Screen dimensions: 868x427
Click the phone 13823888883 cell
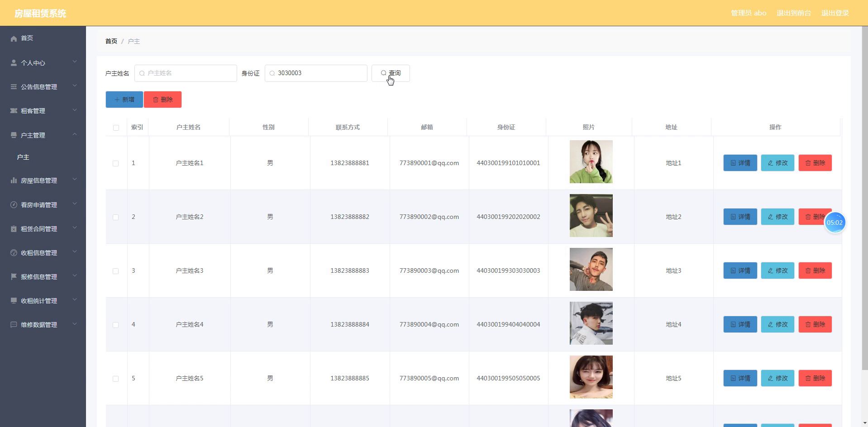click(x=350, y=270)
